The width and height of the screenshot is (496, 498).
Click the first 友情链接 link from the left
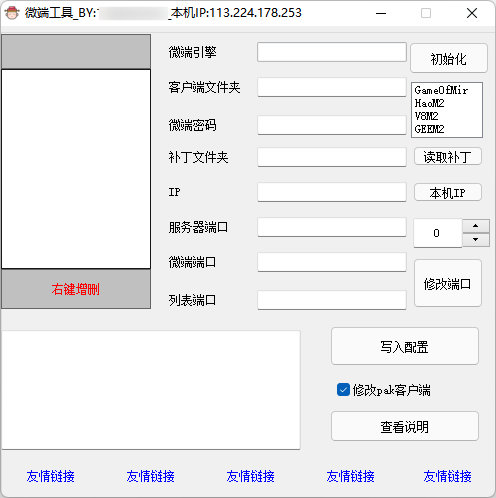pyautogui.click(x=51, y=476)
